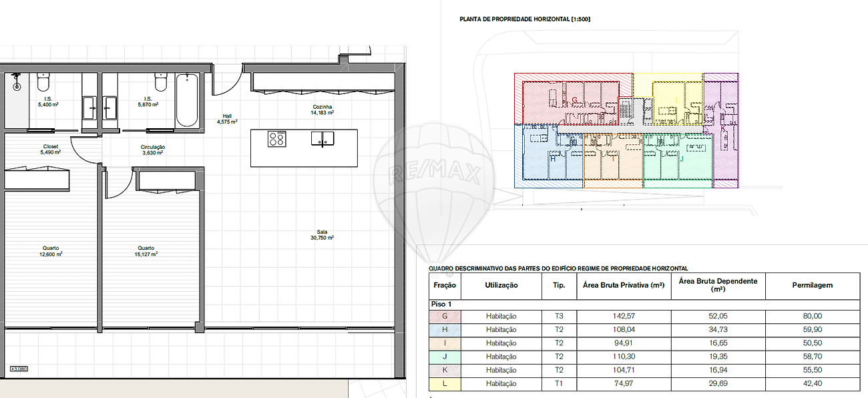Image resolution: width=868 pixels, height=398 pixels.
Task: Click the Quarto 15,127 m² label
Action: click(x=146, y=250)
